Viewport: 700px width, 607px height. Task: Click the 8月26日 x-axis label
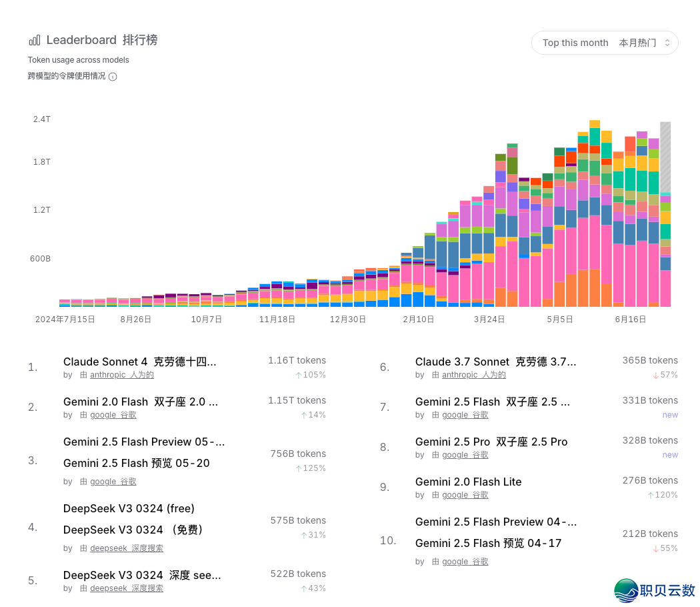[x=136, y=320]
